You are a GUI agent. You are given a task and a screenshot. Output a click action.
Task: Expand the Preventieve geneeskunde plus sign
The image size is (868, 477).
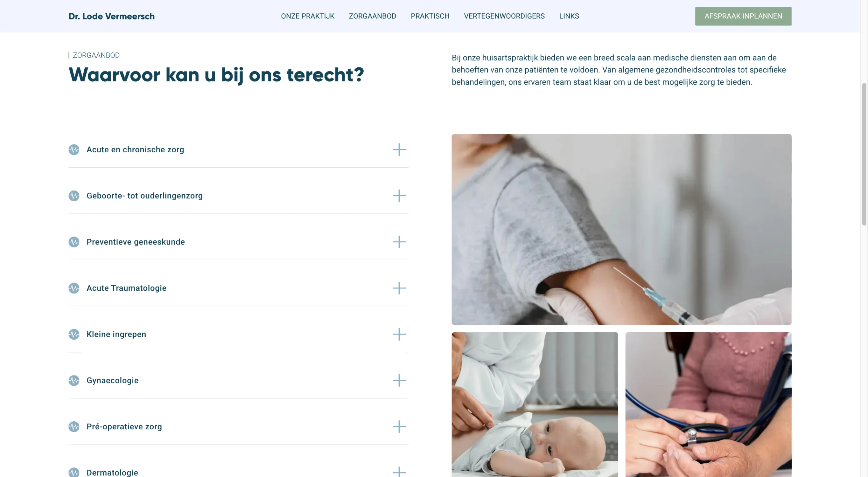click(399, 242)
